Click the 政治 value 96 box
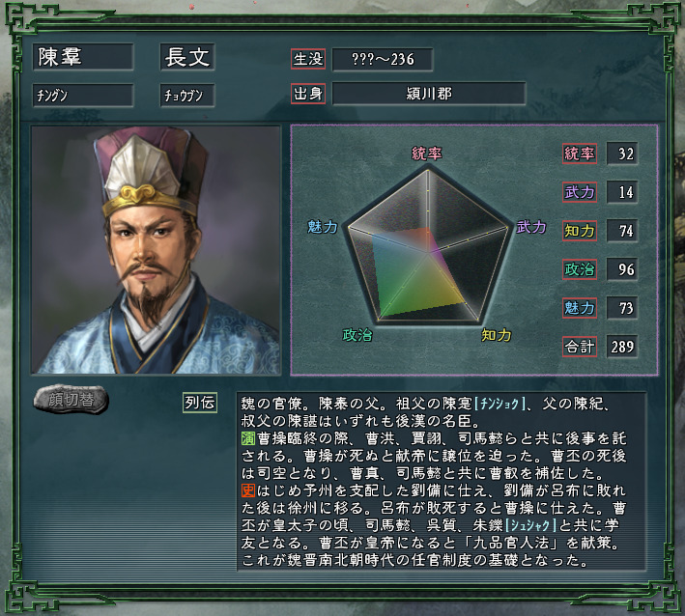The height and width of the screenshot is (616, 685). click(622, 269)
